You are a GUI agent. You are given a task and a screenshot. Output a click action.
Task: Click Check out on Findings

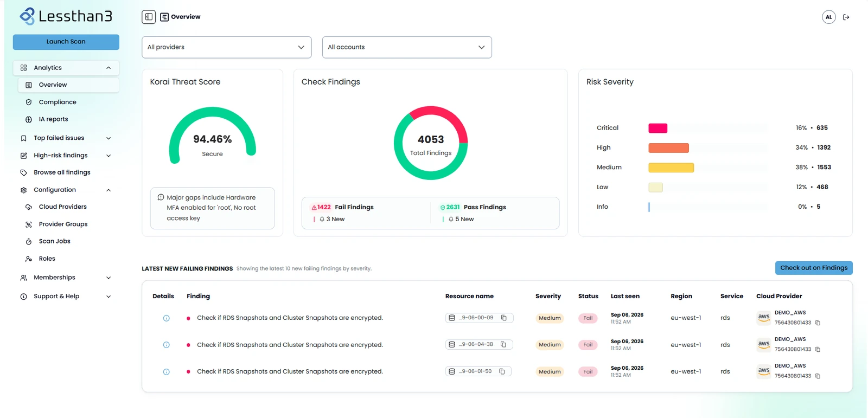(x=814, y=268)
